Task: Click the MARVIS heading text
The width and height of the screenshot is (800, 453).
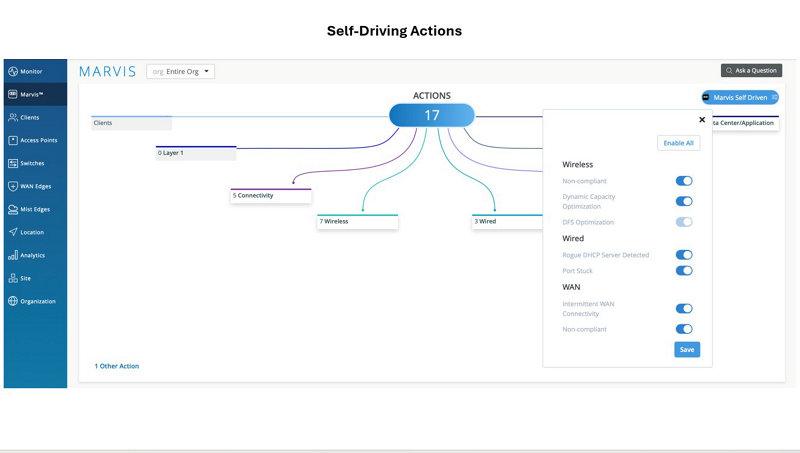Action: pyautogui.click(x=108, y=71)
